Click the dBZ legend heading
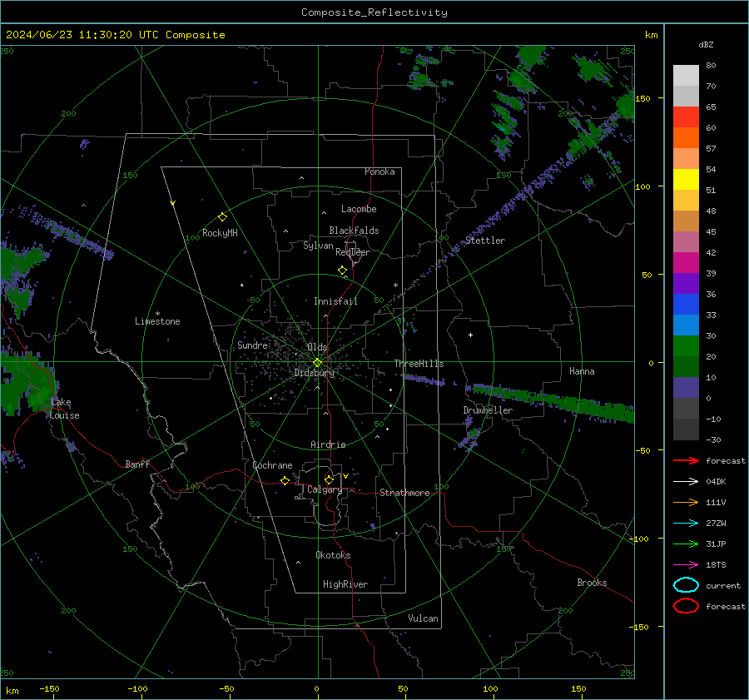This screenshot has height=700, width=749. pos(706,45)
